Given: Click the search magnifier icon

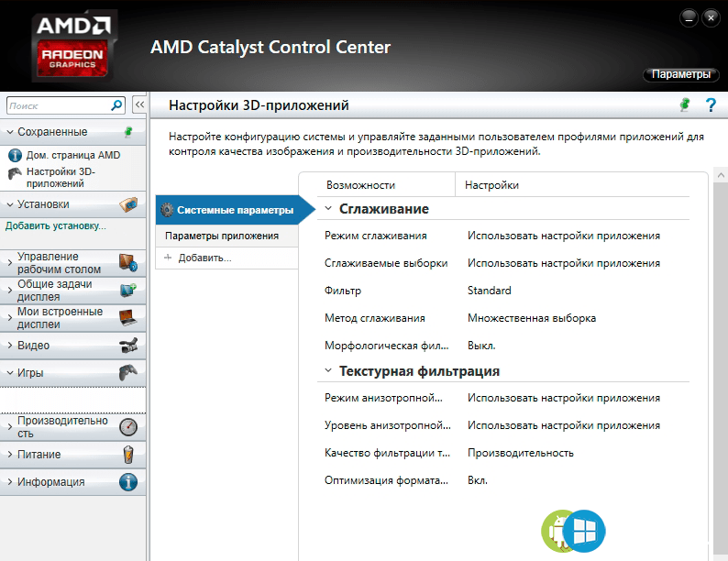Looking at the screenshot, I should [x=116, y=105].
